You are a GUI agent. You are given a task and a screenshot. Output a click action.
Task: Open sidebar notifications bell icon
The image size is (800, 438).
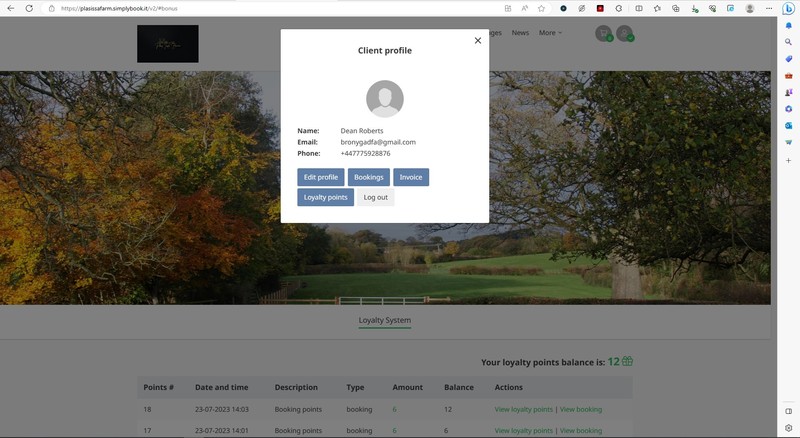coord(788,26)
